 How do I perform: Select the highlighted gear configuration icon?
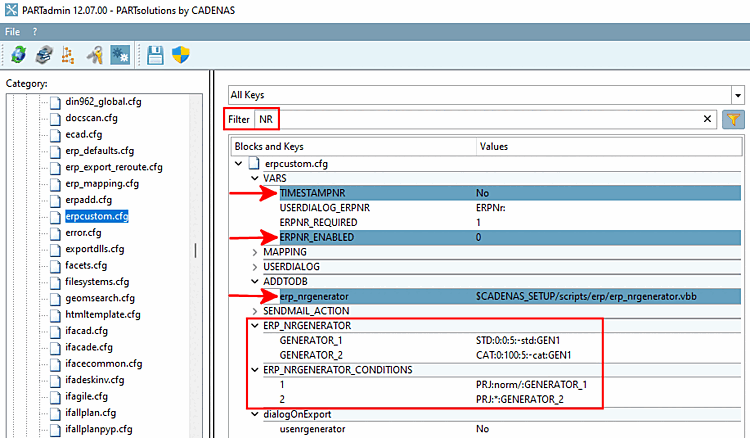[119, 55]
